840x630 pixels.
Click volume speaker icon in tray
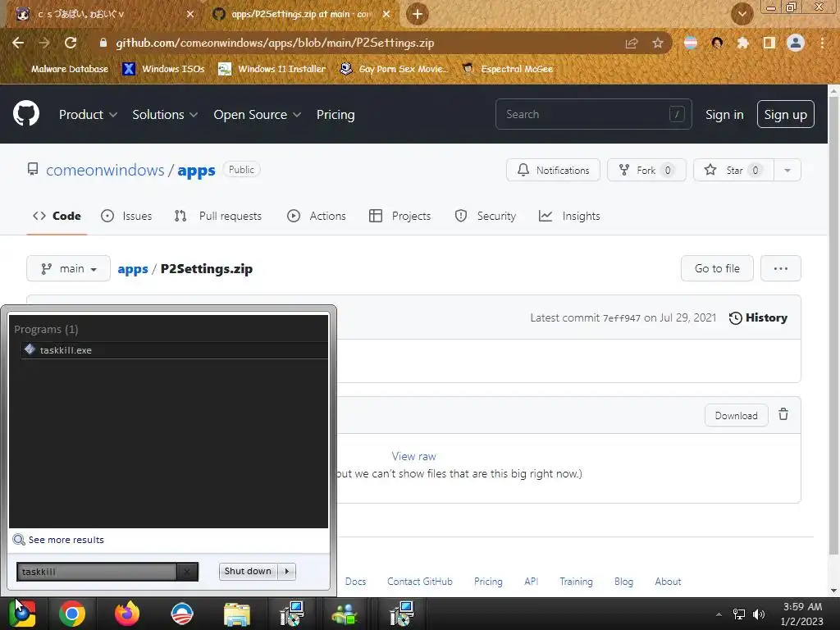tap(759, 614)
